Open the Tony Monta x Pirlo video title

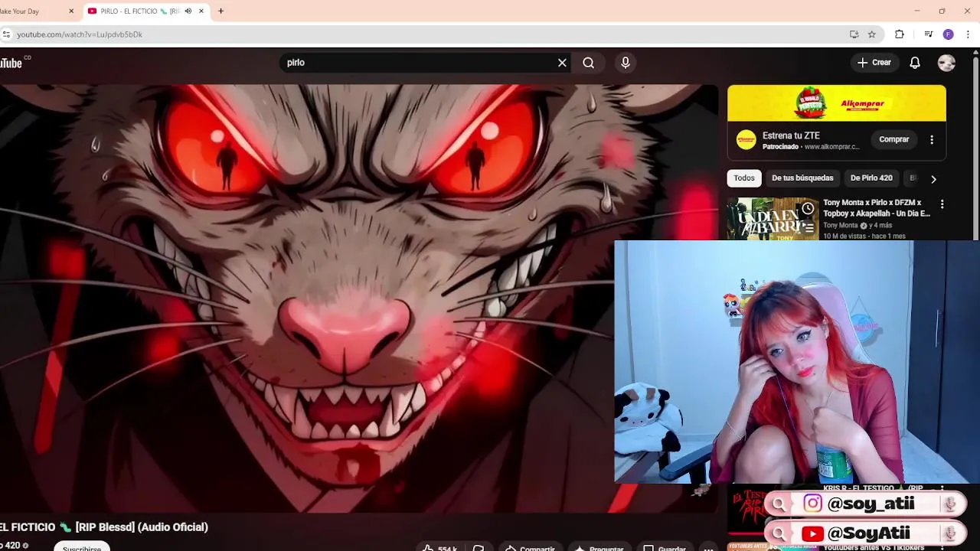877,208
